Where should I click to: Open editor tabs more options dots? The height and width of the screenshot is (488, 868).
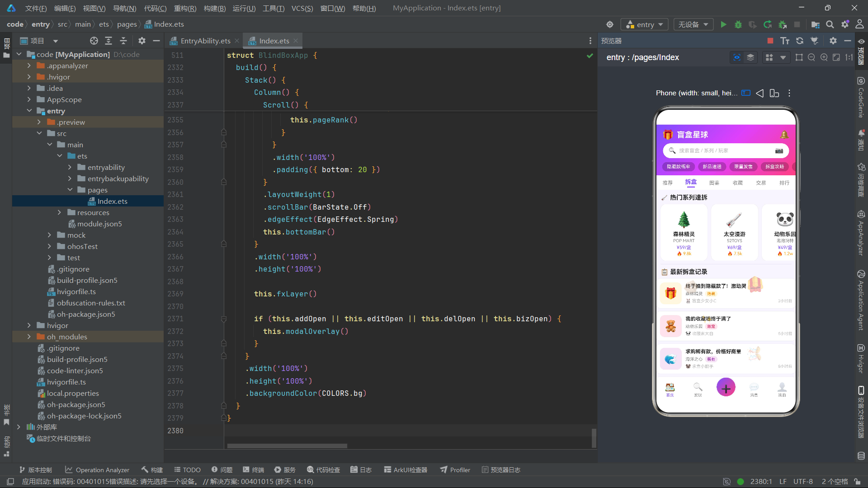coord(590,41)
